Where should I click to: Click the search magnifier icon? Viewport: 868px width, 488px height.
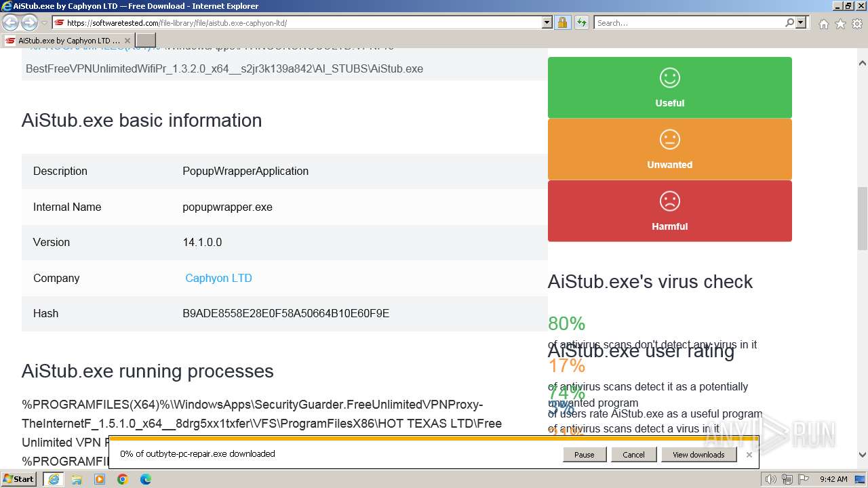(789, 22)
